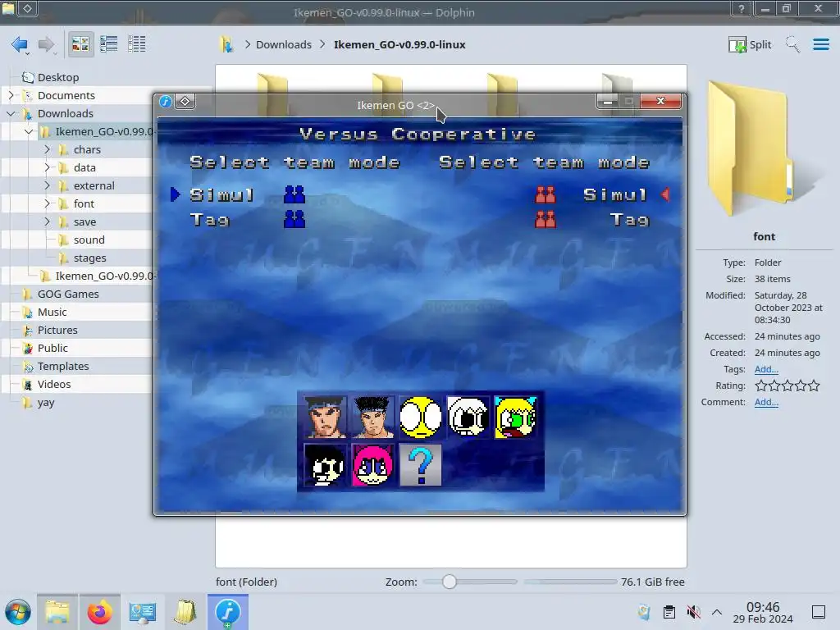Set rating to fifth star
The height and width of the screenshot is (630, 840).
[814, 386]
